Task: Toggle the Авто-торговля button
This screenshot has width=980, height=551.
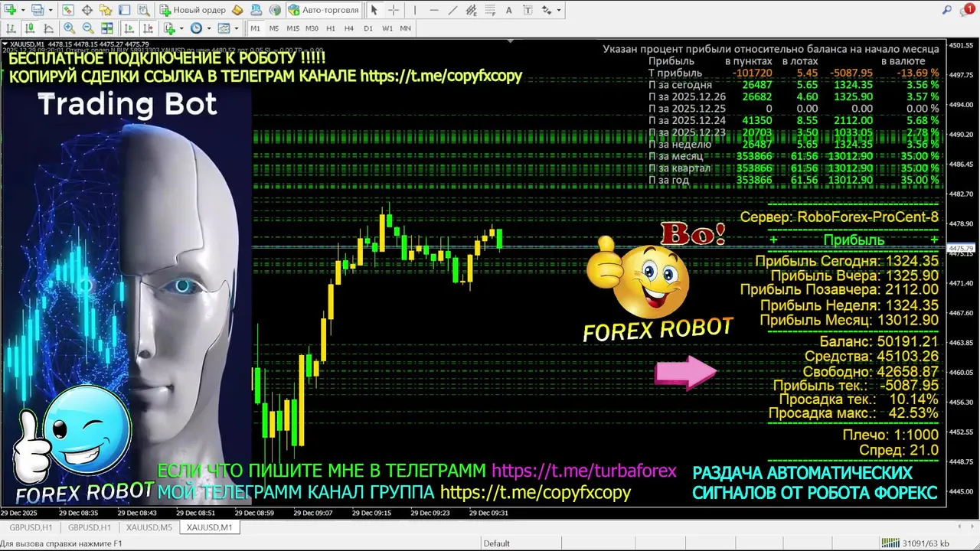Action: 323,10
